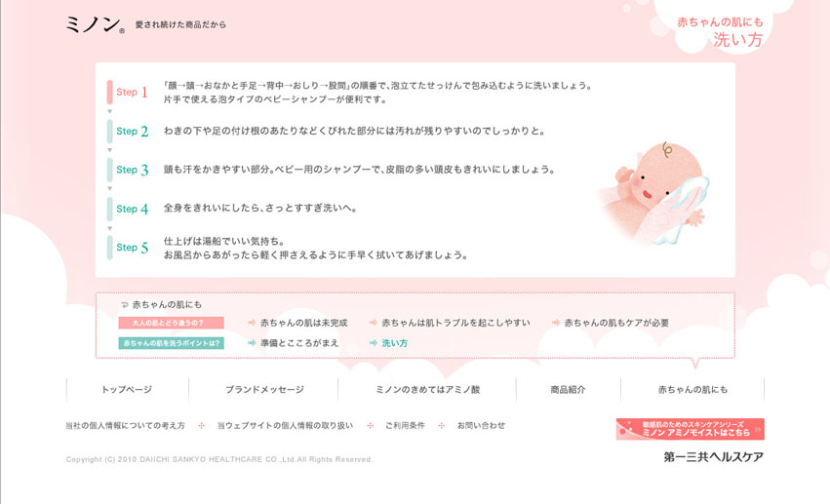Open 準備とこころがまえ link
Viewport: 830px width, 504px height.
[299, 343]
